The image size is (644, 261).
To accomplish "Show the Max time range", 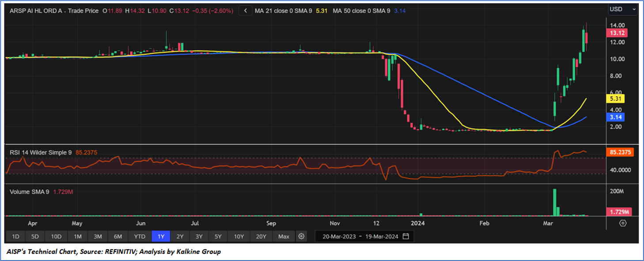I will [x=284, y=236].
